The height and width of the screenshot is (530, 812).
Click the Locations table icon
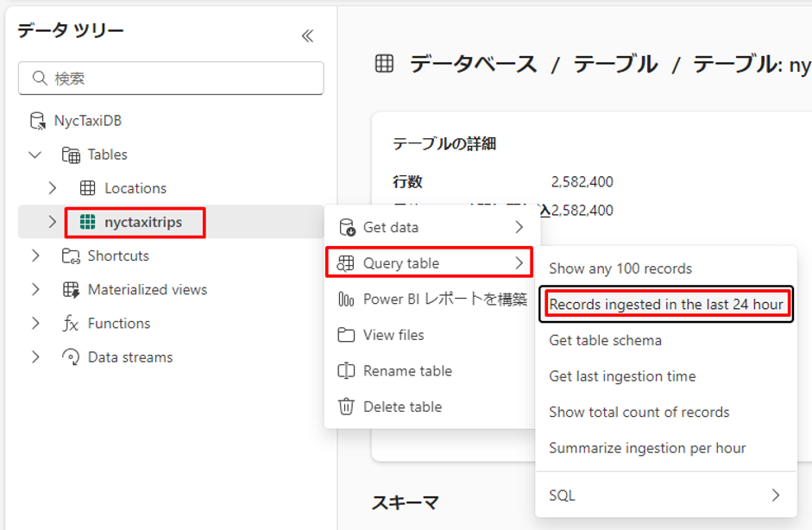(87, 188)
